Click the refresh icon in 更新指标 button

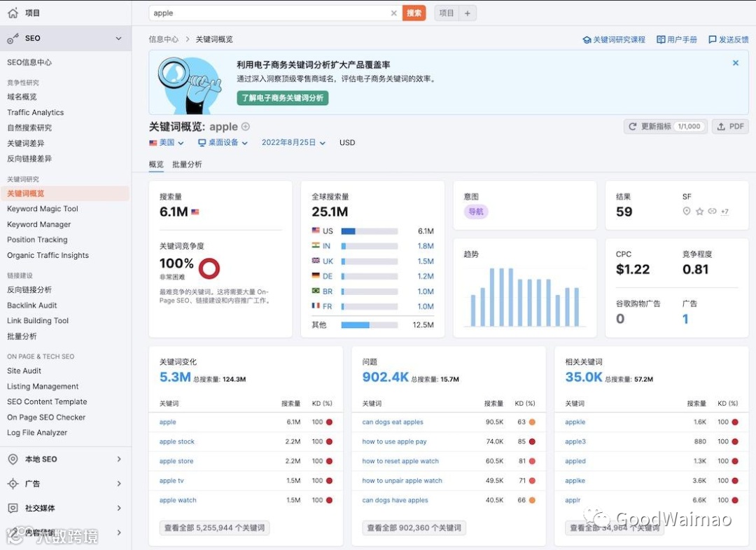(x=633, y=126)
